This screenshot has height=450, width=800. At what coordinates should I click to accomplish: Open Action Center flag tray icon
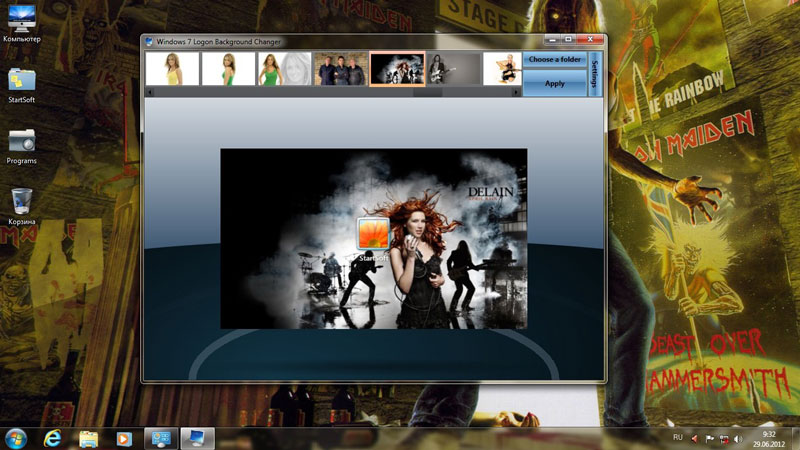coord(710,438)
